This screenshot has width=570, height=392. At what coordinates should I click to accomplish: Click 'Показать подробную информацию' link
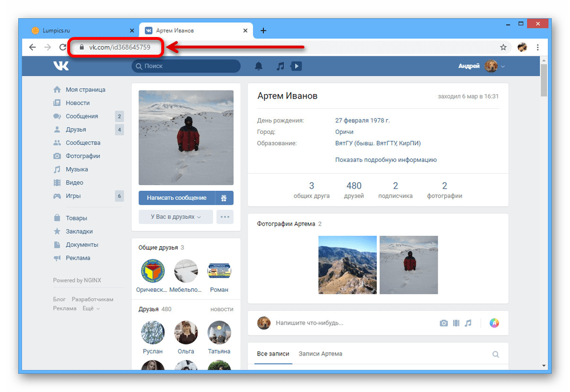[386, 160]
